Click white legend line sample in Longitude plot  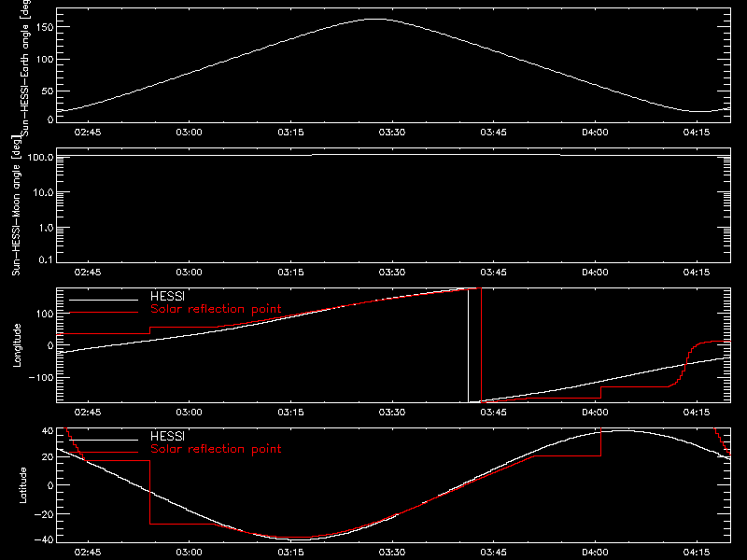(104, 300)
